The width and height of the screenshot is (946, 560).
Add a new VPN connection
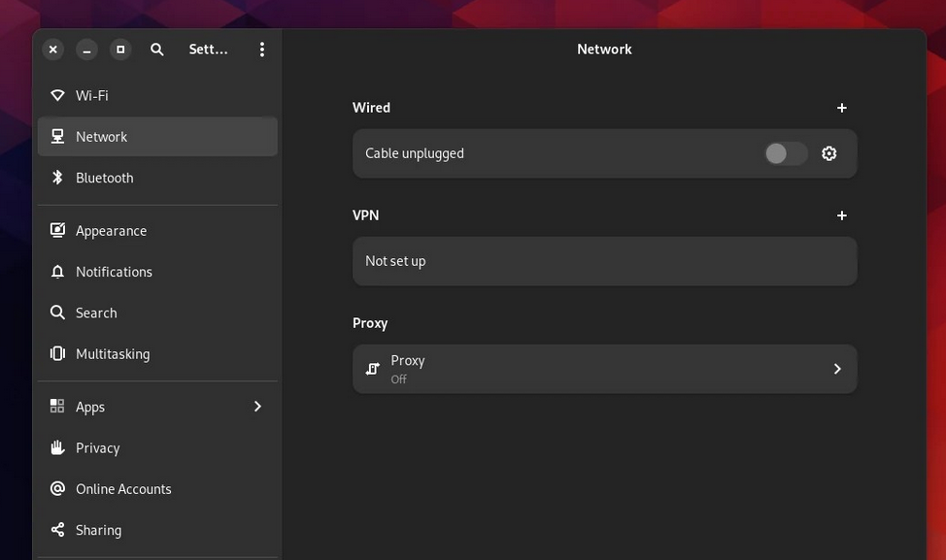coord(841,215)
